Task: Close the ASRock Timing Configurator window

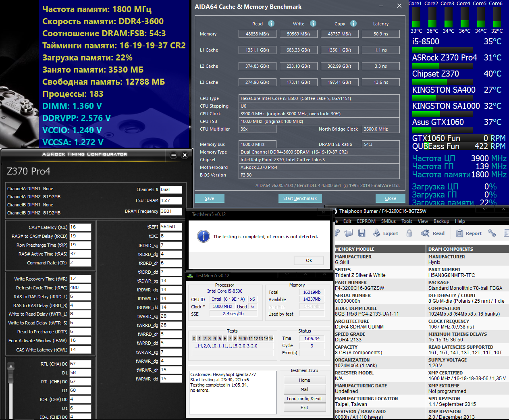Action: [x=185, y=155]
